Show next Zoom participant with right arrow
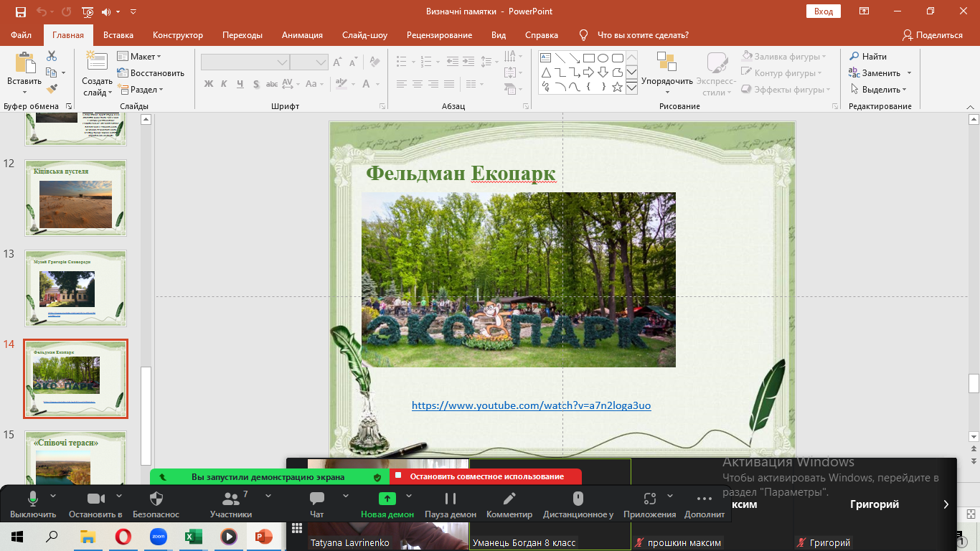980x551 pixels. point(946,504)
